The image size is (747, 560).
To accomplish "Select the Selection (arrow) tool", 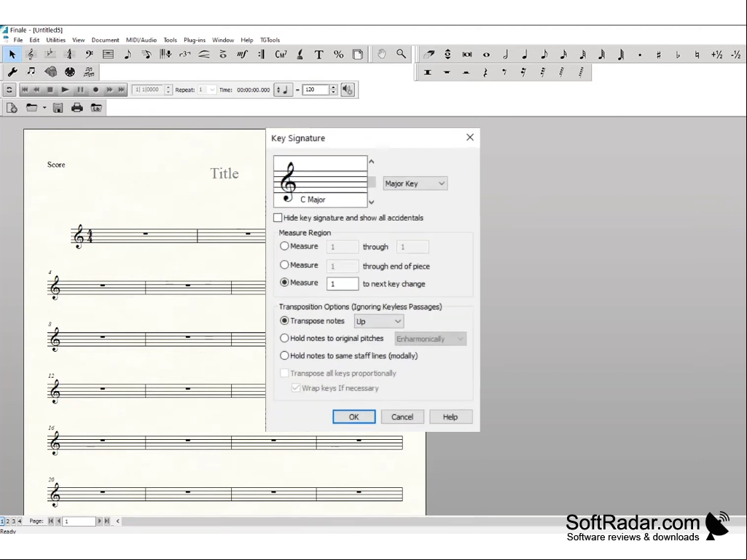I will (x=12, y=55).
